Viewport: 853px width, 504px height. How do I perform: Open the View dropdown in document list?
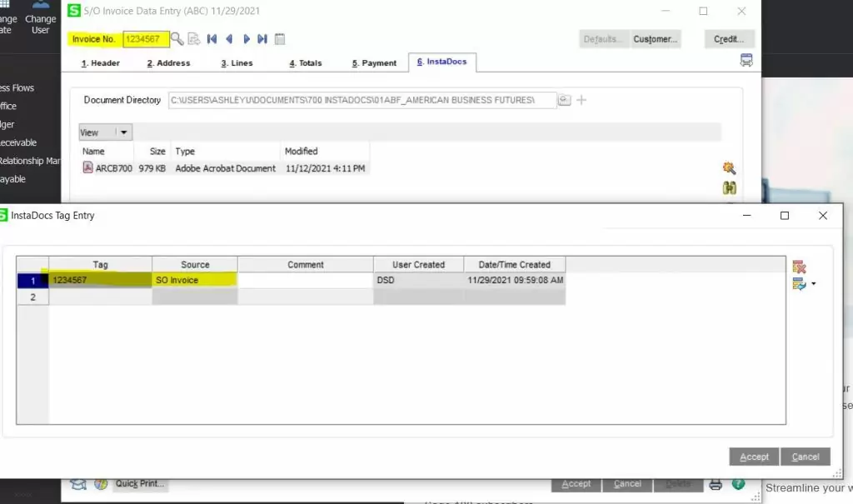104,132
